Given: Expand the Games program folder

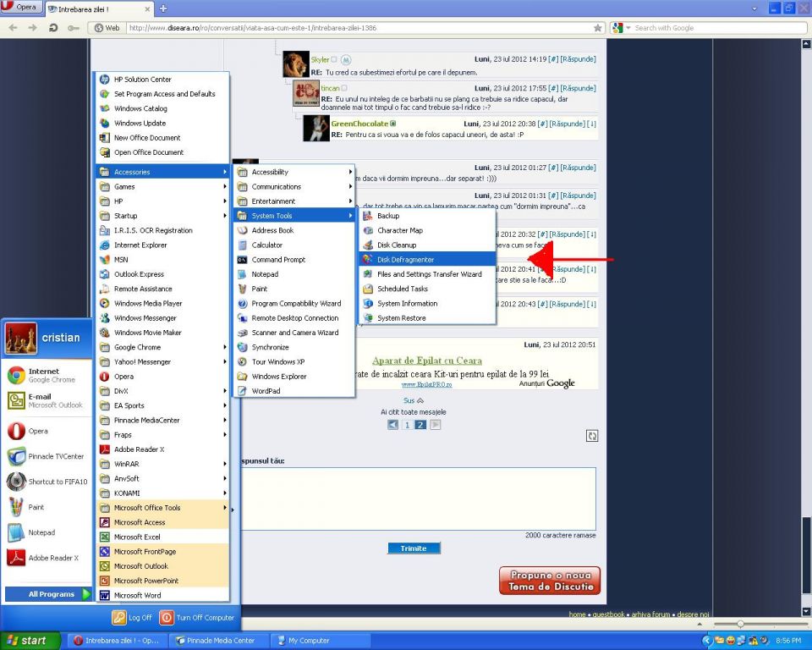Looking at the screenshot, I should click(x=162, y=186).
